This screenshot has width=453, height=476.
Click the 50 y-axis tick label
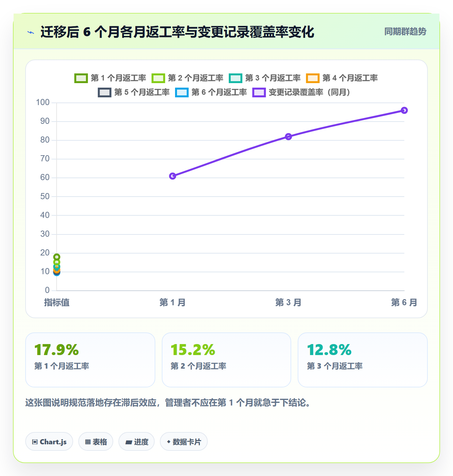point(45,197)
